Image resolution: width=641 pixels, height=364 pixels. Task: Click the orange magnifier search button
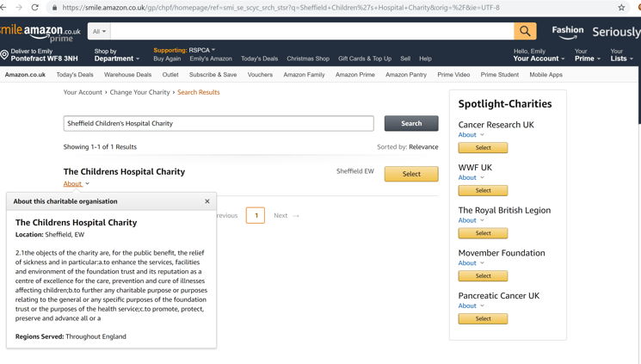point(525,31)
